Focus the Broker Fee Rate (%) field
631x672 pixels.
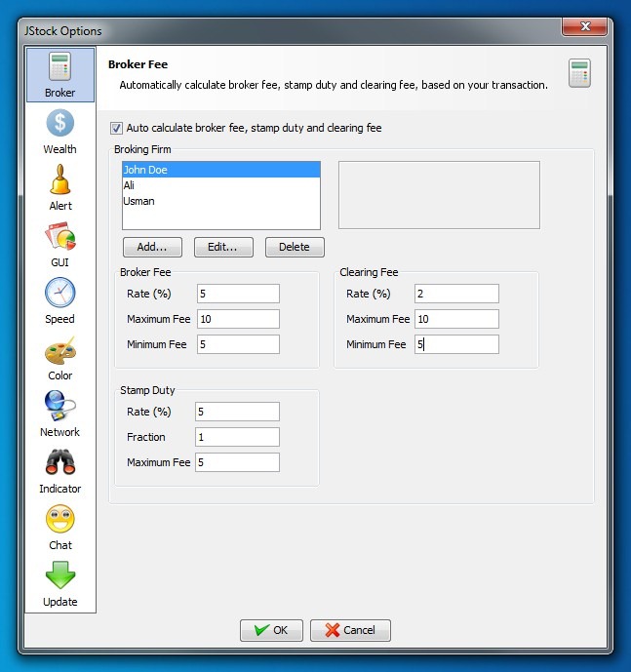(238, 294)
